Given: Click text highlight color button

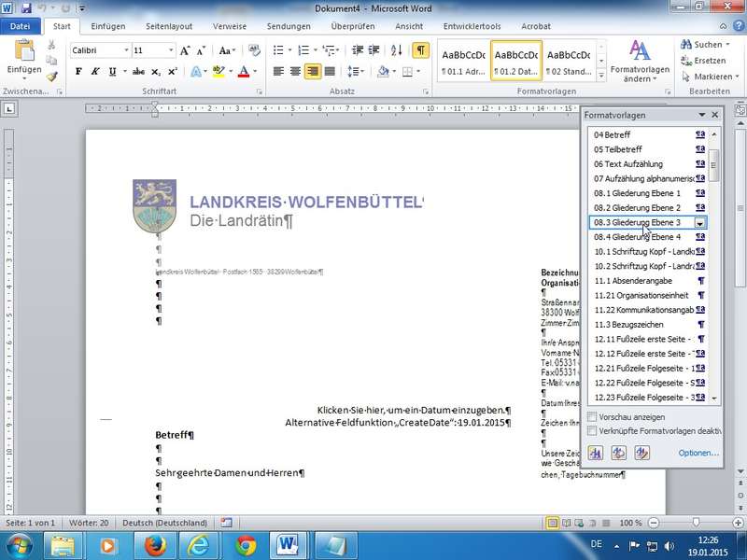Looking at the screenshot, I should [218, 72].
